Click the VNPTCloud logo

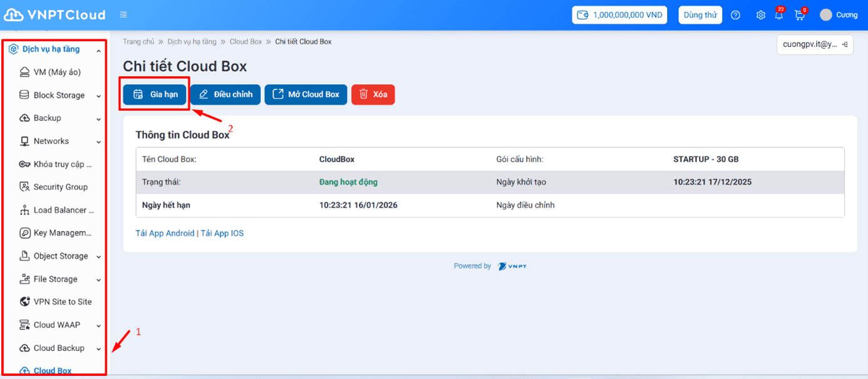[x=54, y=15]
